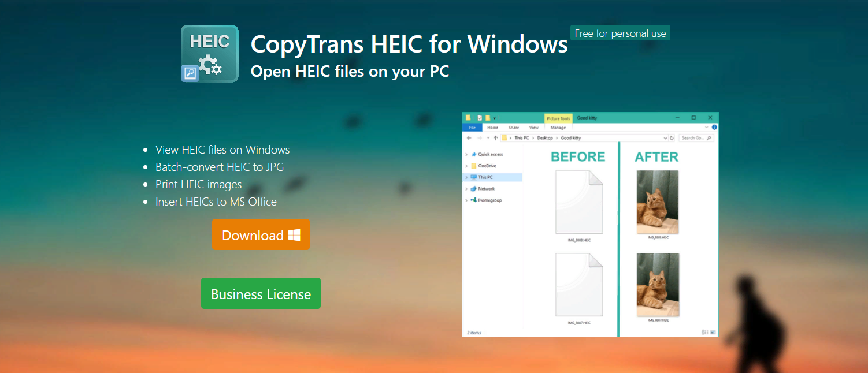The height and width of the screenshot is (373, 868).
Task: Switch to the Share ribbon tab
Action: pos(514,128)
